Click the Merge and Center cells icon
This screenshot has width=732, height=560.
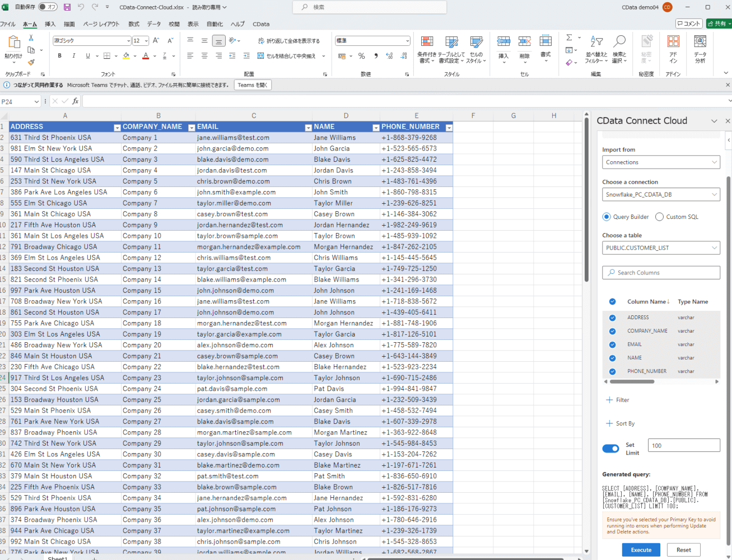coord(261,56)
